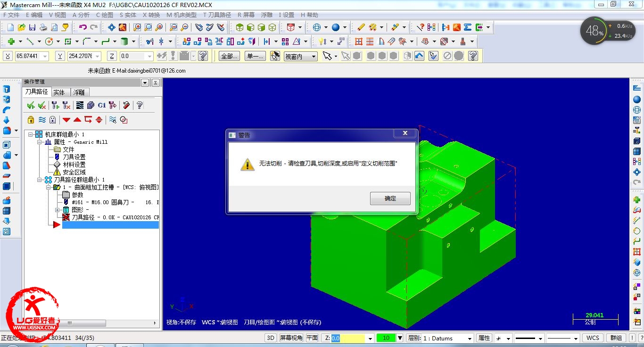Collapse the 曲面粗加工挖槽 operation node
This screenshot has width=644, height=347.
click(x=49, y=187)
